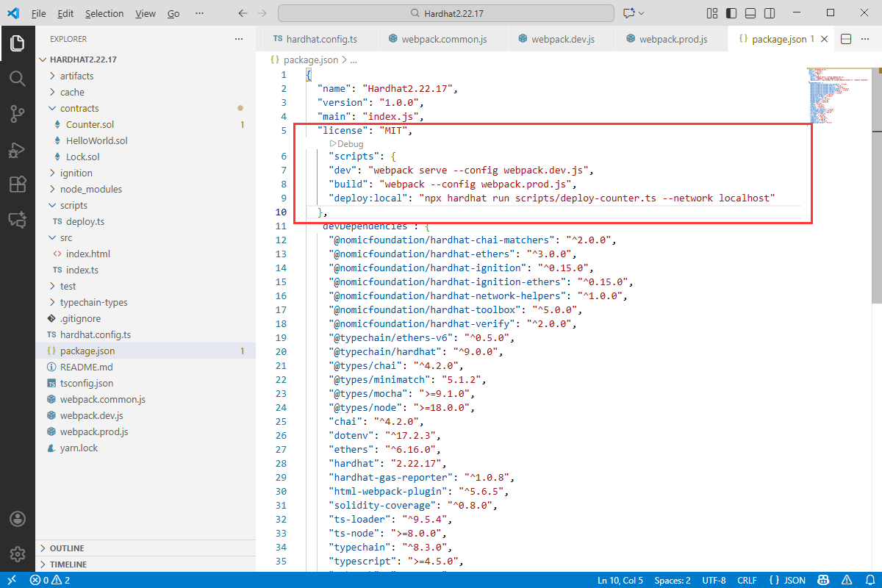Open the Run and Debug view
Image resolution: width=882 pixels, height=588 pixels.
click(x=18, y=149)
